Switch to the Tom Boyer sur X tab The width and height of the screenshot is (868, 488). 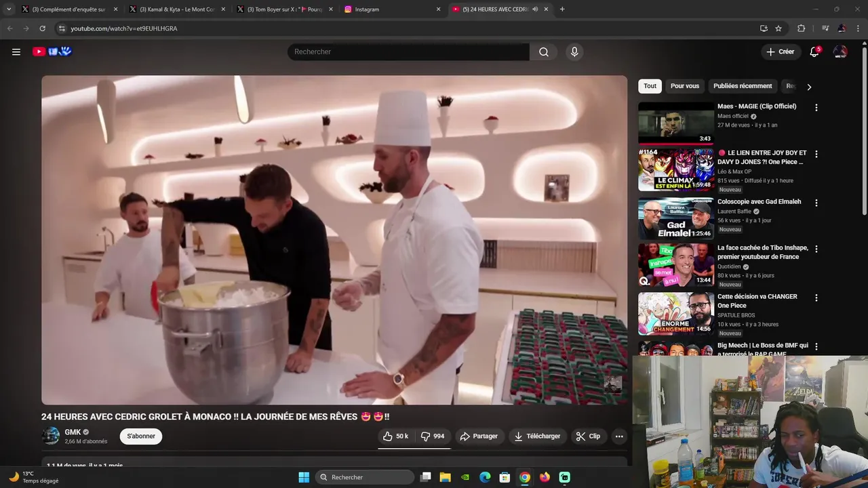coord(285,9)
